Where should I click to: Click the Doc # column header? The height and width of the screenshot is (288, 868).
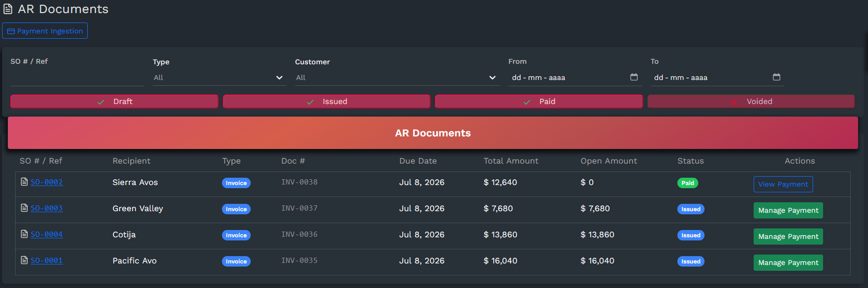tap(293, 161)
